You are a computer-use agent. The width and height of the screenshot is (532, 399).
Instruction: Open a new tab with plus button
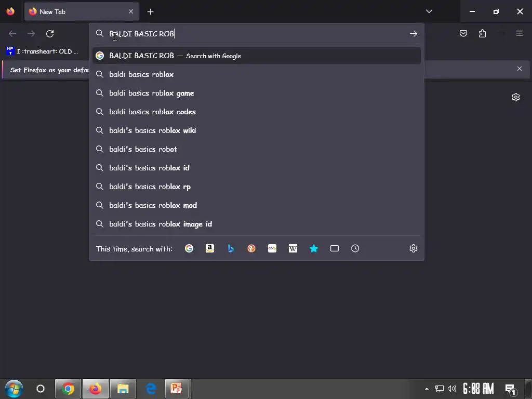click(150, 12)
